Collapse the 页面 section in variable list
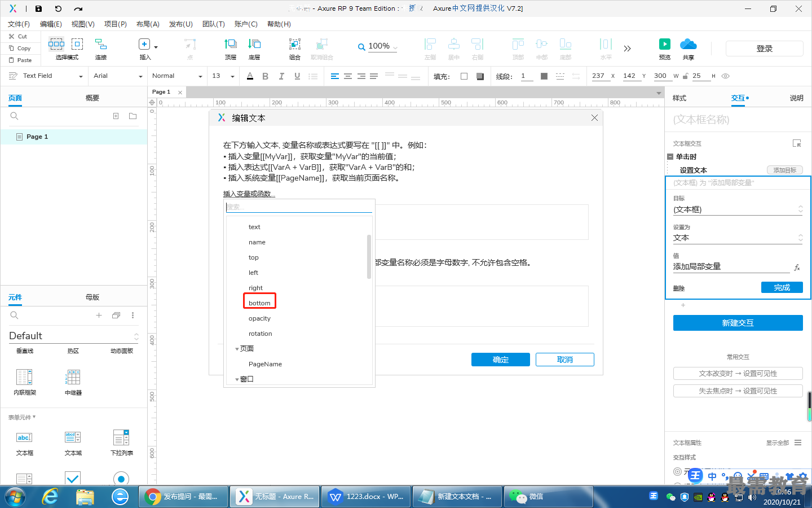This screenshot has height=508, width=812. (237, 349)
